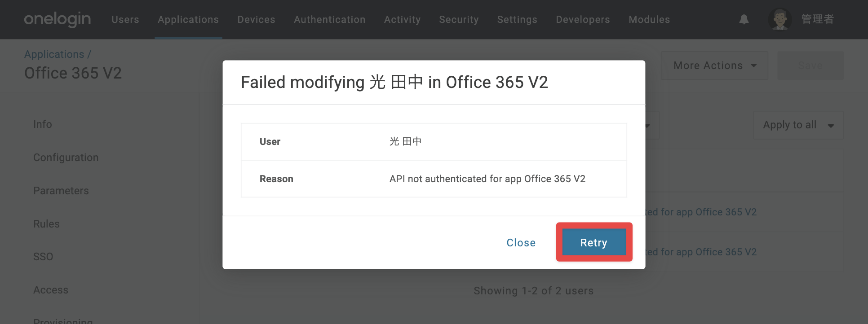868x324 pixels.
Task: Open the Modules menu
Action: click(649, 20)
